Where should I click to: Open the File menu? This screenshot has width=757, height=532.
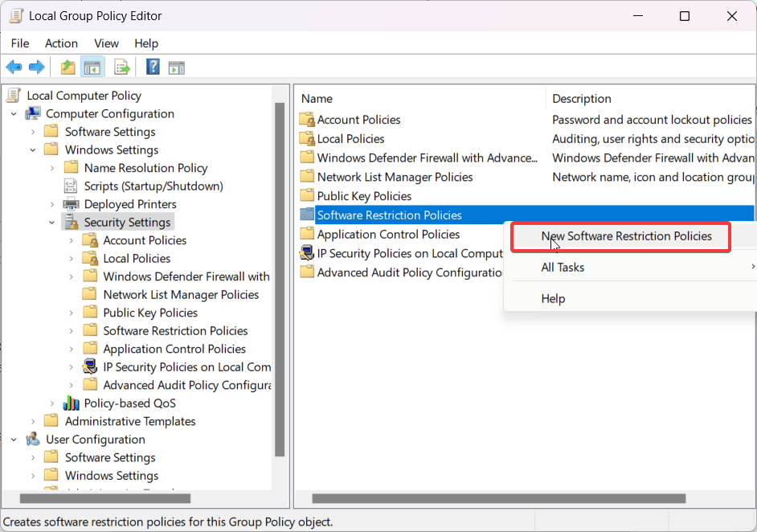[20, 43]
